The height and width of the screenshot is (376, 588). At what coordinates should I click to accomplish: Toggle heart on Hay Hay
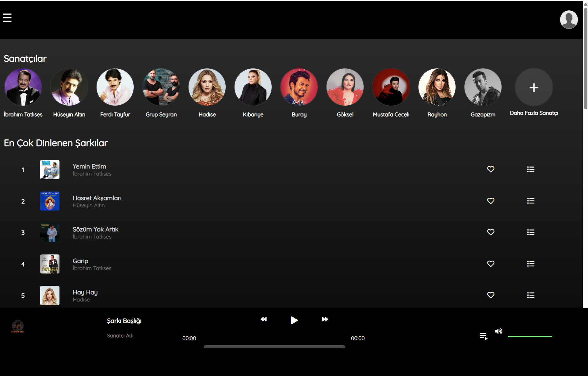(491, 295)
